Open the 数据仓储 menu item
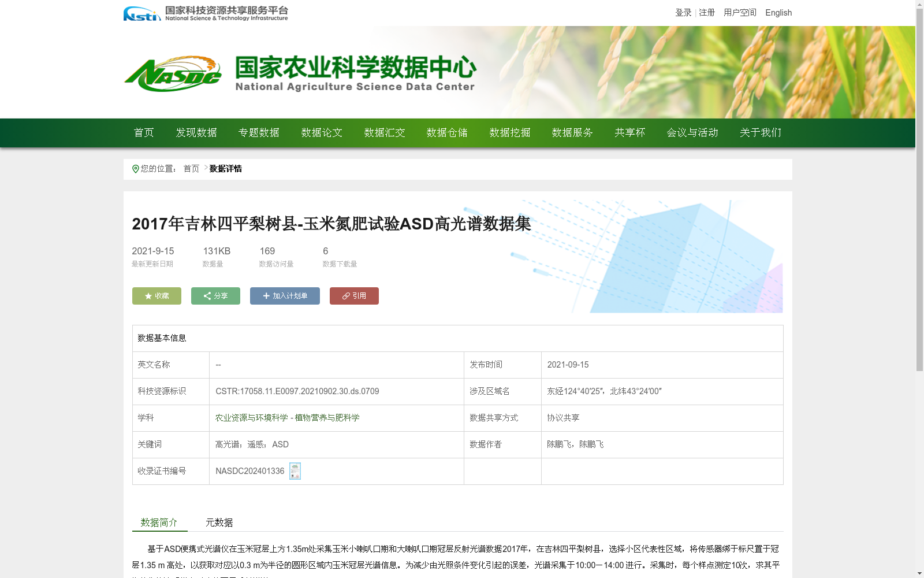The image size is (924, 578). click(447, 133)
